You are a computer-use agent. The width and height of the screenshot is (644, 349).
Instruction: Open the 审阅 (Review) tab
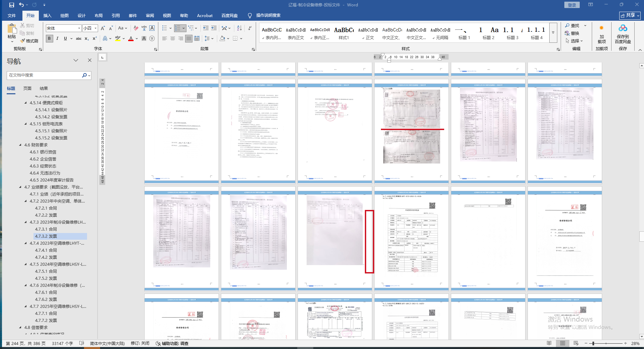[150, 16]
